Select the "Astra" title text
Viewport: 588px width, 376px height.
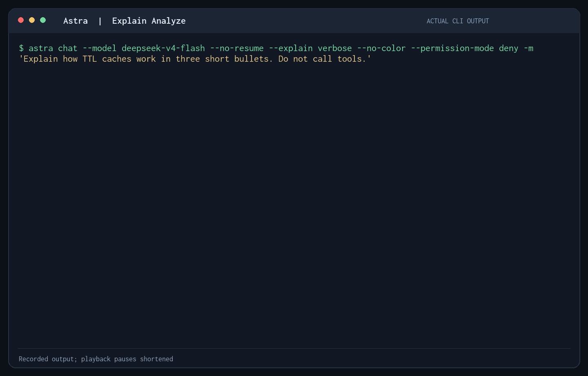[x=76, y=21]
